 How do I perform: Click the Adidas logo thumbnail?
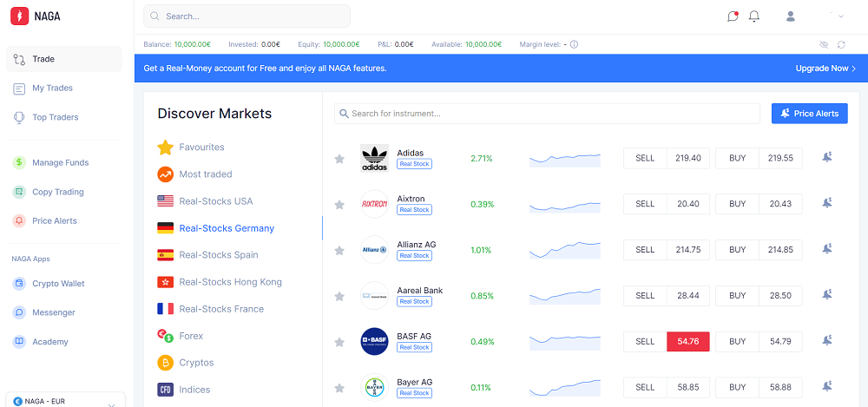pos(374,158)
